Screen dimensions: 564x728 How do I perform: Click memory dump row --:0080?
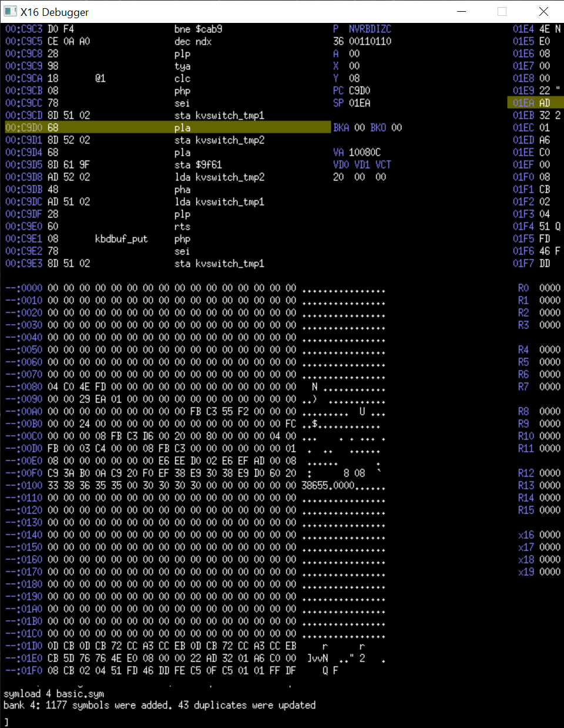coord(195,387)
